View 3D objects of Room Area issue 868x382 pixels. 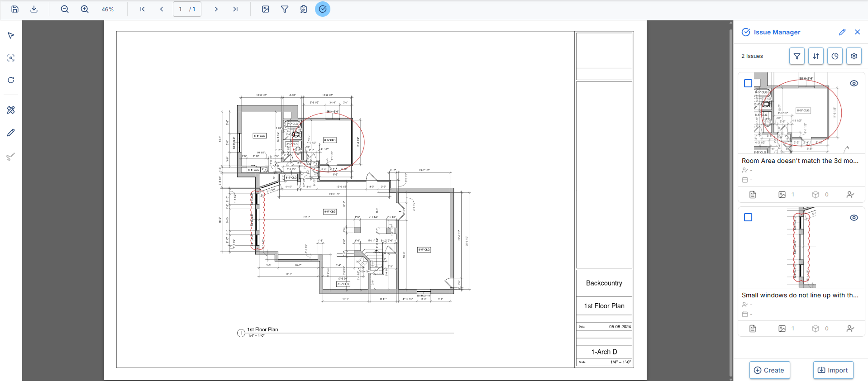pyautogui.click(x=816, y=195)
